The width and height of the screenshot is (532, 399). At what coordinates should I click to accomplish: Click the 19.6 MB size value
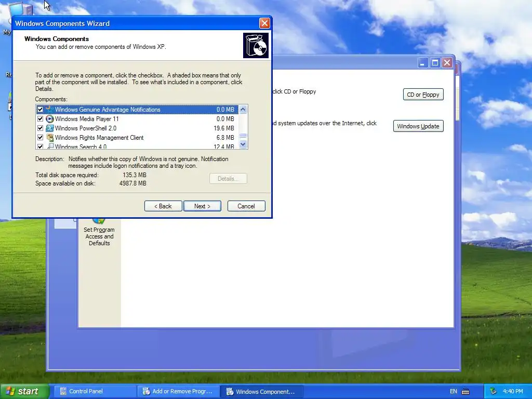point(224,128)
